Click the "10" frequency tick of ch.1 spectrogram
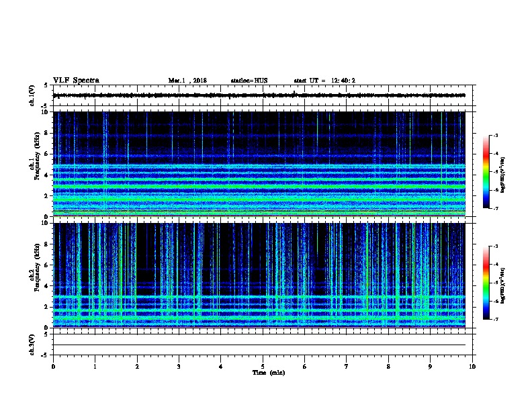 pyautogui.click(x=45, y=111)
